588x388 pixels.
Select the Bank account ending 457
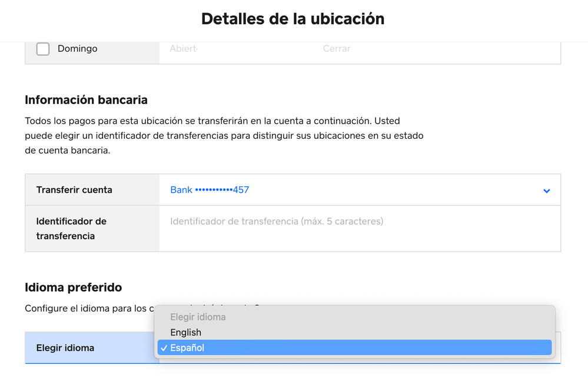coord(210,190)
